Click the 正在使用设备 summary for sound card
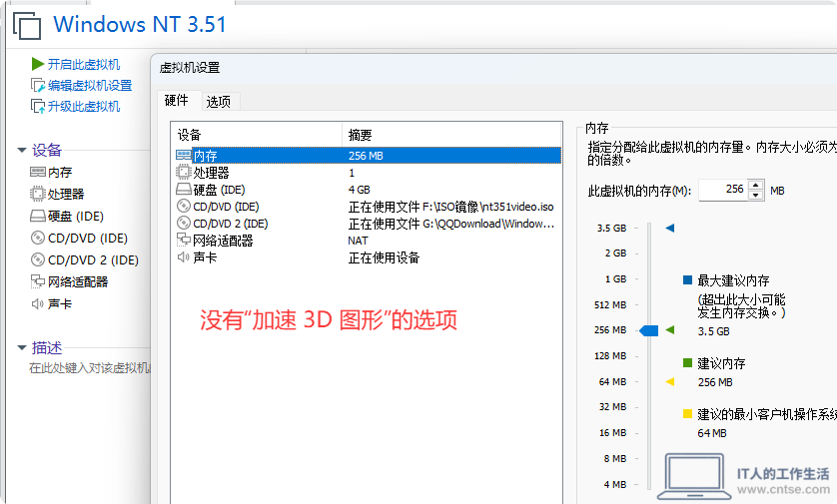Viewport: 837px width, 504px height. (384, 258)
